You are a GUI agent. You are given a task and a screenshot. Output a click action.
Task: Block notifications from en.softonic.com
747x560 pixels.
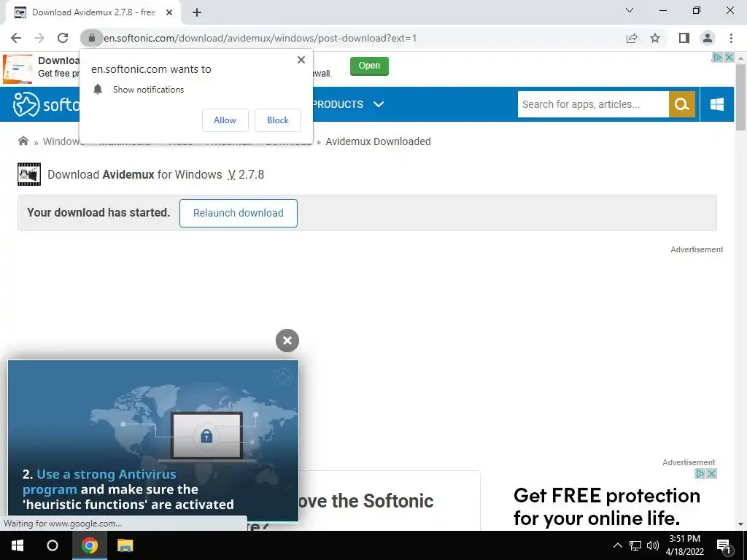(278, 120)
